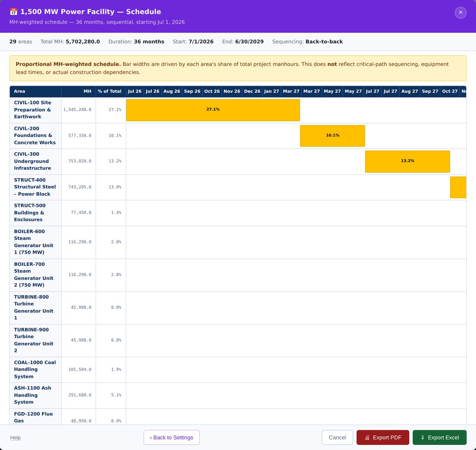Click the Sep 27 month header

click(430, 91)
